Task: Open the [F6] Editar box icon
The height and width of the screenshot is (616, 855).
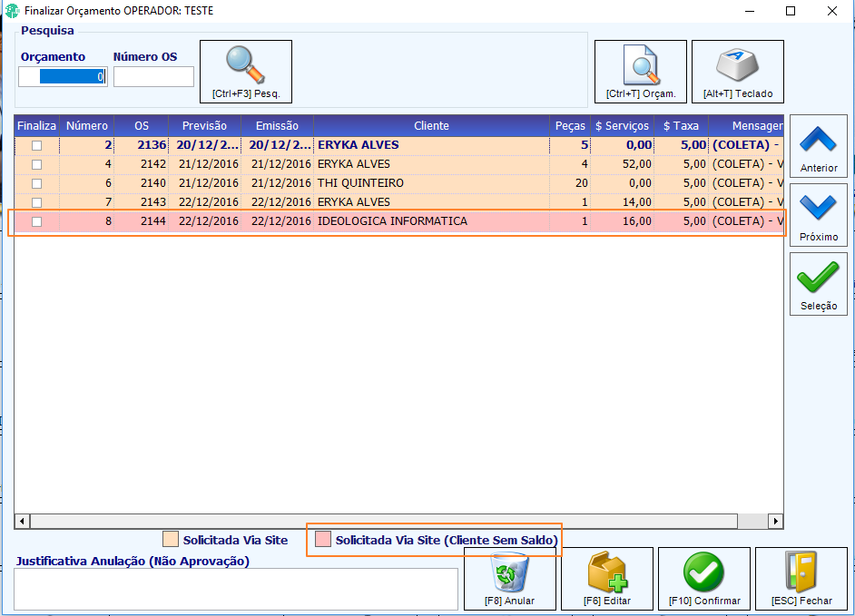Action: (607, 579)
